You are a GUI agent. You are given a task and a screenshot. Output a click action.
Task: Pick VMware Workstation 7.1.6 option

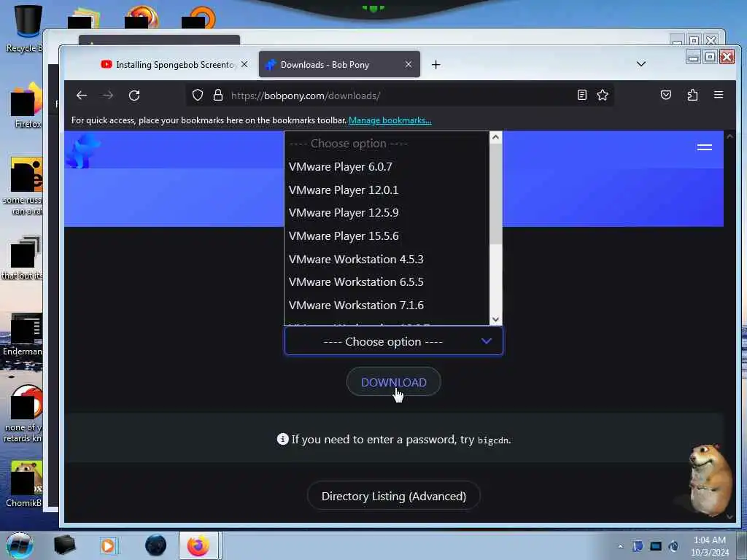coord(387,305)
